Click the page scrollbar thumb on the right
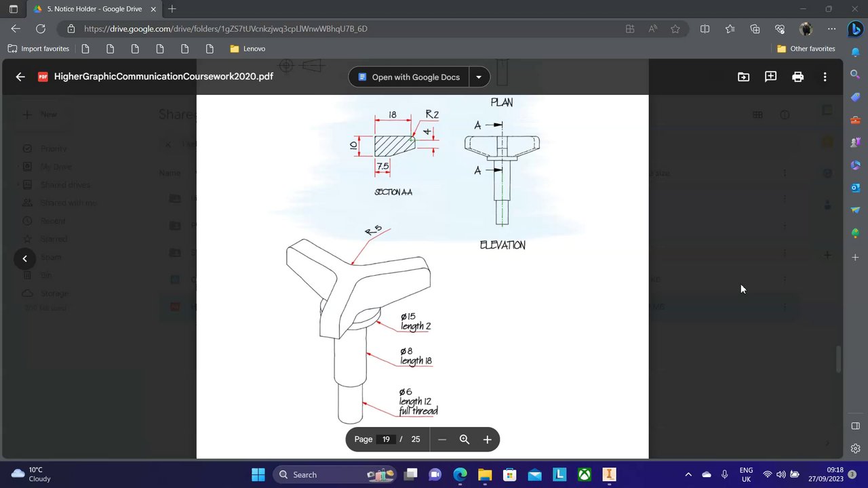 coord(839,359)
